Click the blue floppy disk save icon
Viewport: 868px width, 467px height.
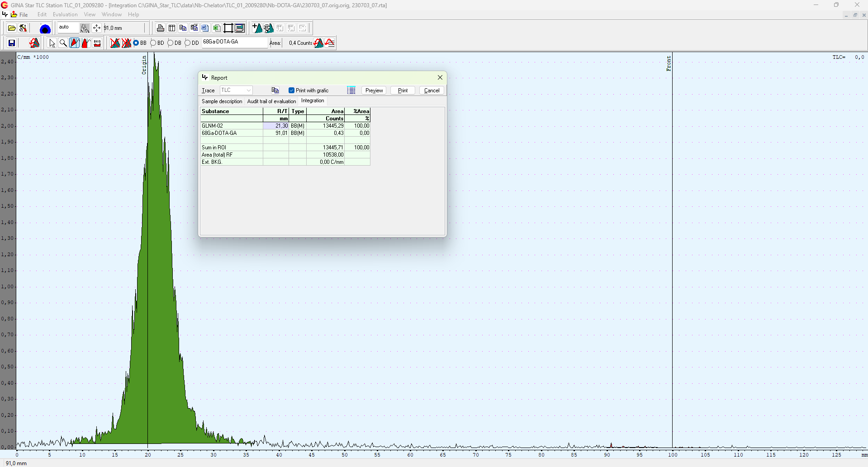click(12, 43)
